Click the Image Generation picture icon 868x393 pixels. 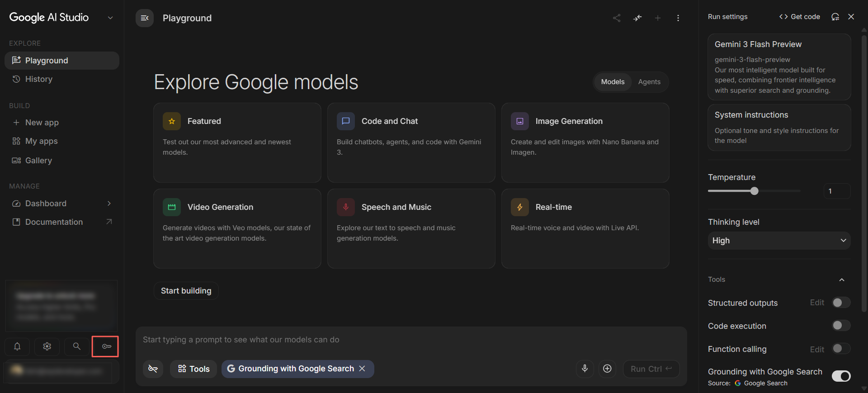click(520, 121)
